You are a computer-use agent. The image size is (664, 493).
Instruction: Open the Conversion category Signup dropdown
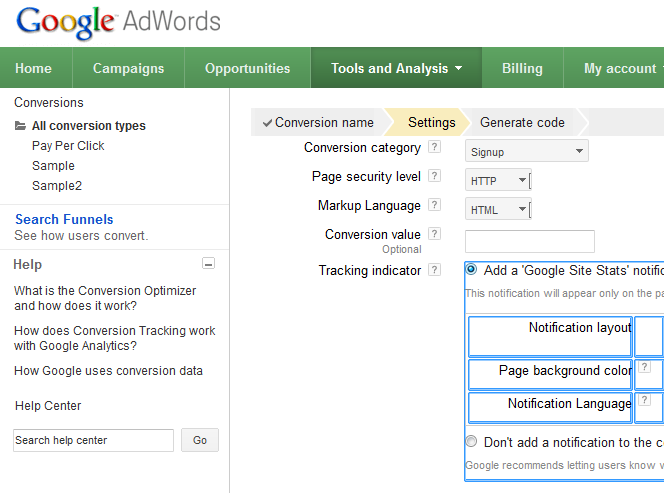(527, 151)
